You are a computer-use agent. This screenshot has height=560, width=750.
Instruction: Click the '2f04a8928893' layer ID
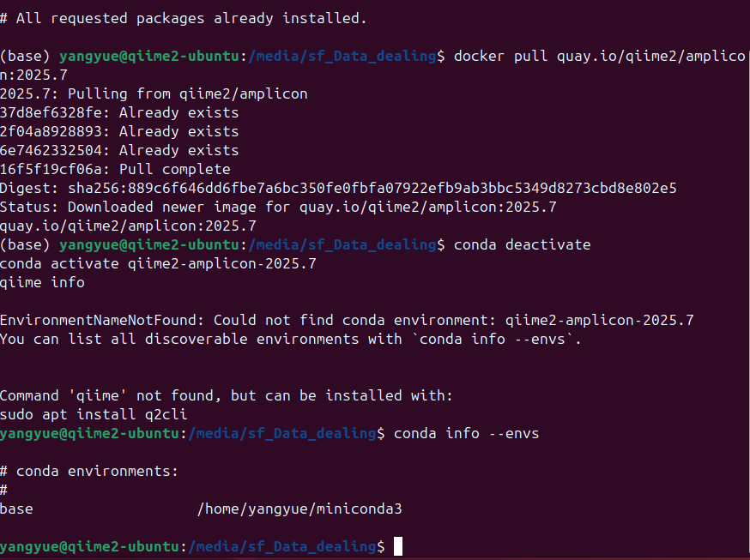point(51,131)
